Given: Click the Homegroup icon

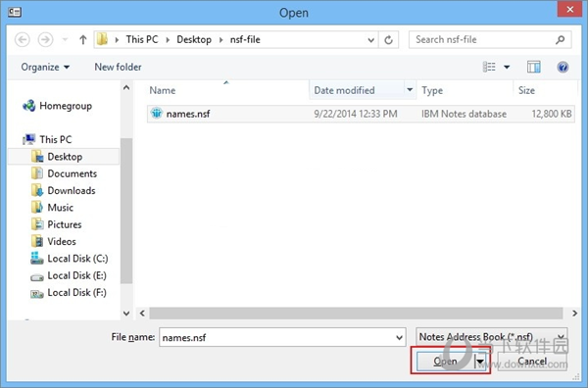Looking at the screenshot, I should (28, 106).
